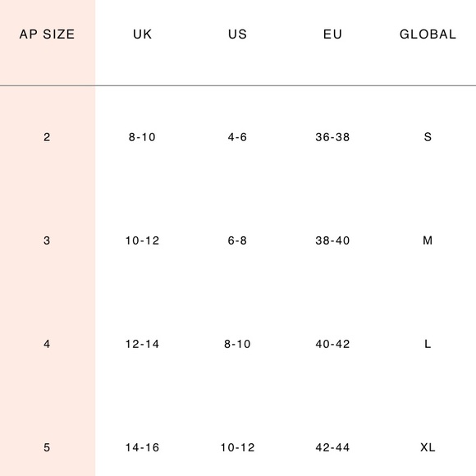Viewport: 476px width, 476px height.
Task: Click AP size 3 cell
Action: [47, 240]
